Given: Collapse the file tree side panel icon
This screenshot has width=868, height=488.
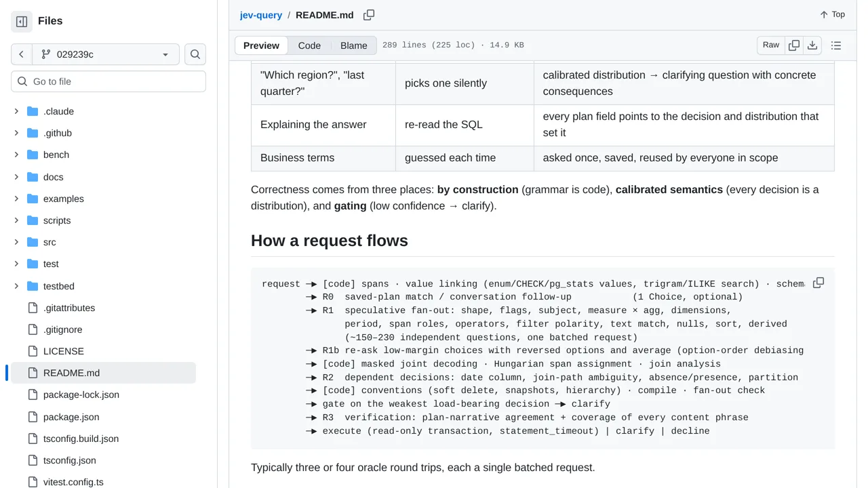Looking at the screenshot, I should 22,22.
